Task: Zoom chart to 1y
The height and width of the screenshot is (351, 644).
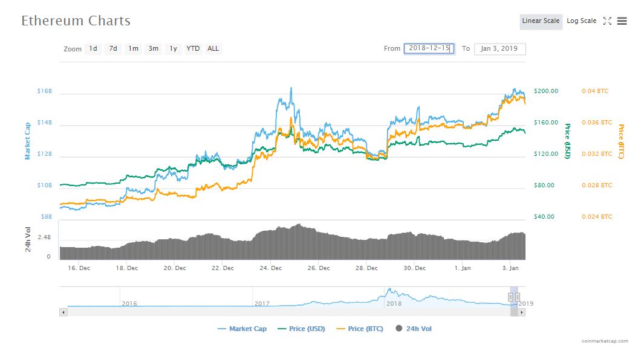Action: click(x=174, y=49)
